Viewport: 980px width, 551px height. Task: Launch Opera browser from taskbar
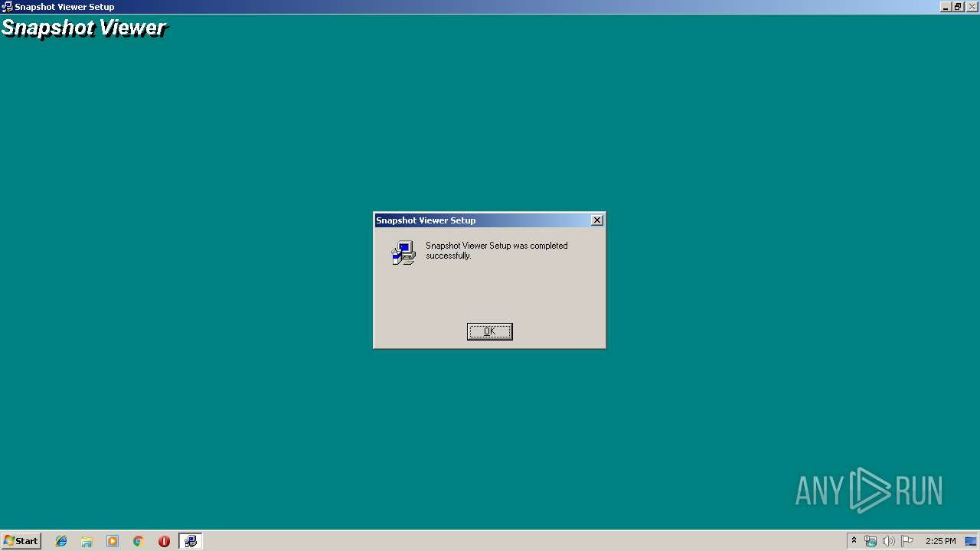pyautogui.click(x=164, y=541)
